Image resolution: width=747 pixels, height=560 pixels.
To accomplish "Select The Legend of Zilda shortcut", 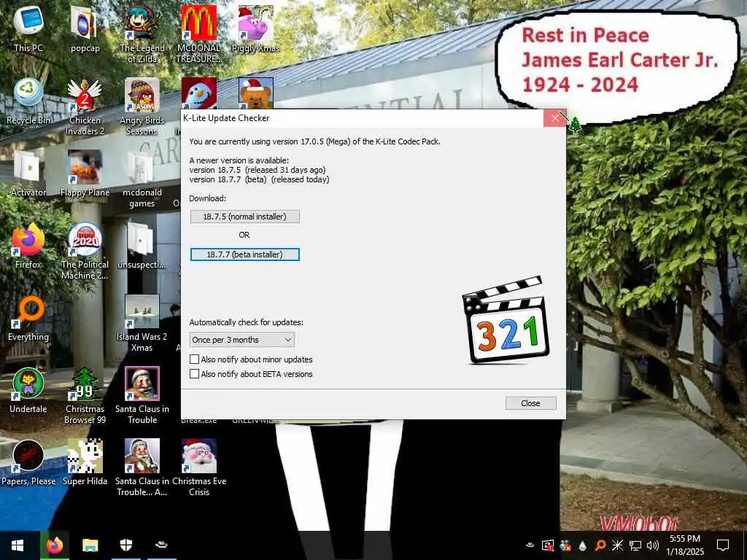I will click(x=142, y=34).
